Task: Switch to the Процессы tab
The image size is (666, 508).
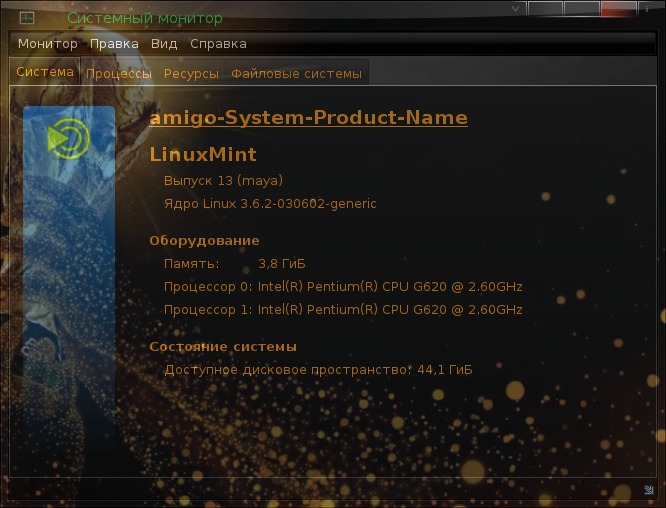Action: click(x=119, y=73)
